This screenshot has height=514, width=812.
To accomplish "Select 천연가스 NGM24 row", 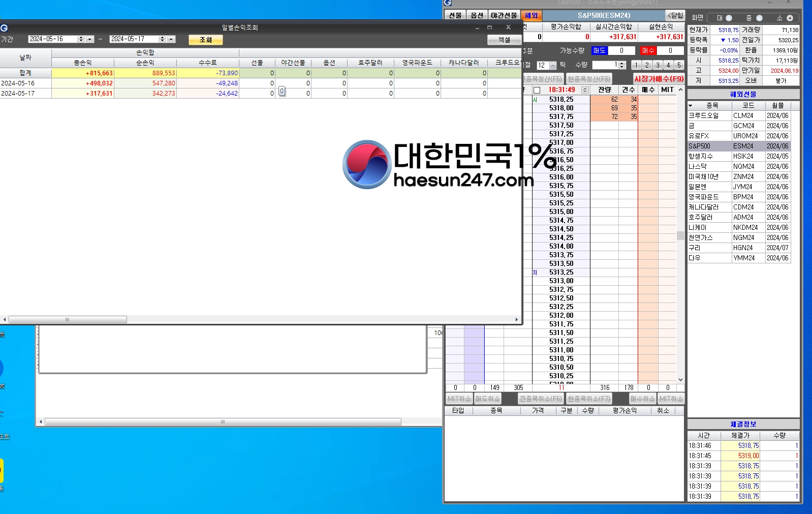I will [739, 237].
